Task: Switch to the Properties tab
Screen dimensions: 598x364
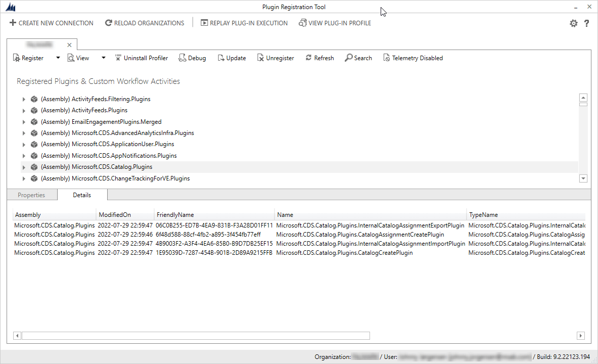Action: tap(31, 195)
